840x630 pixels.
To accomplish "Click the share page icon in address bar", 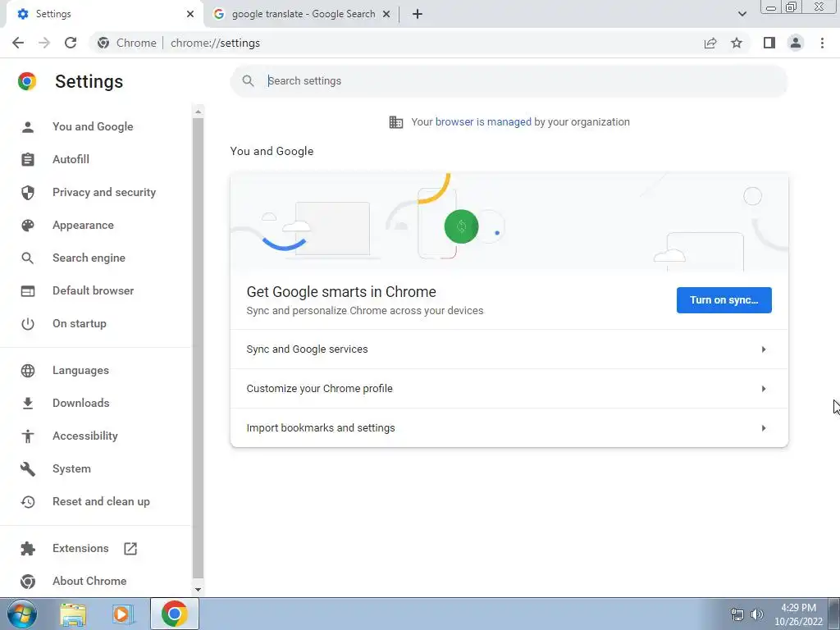I will tap(710, 43).
